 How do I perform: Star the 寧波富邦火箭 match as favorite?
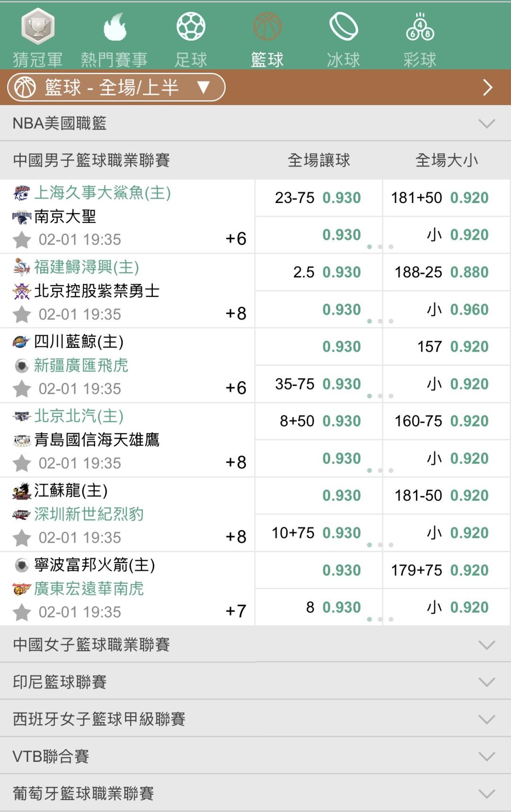pos(22,612)
